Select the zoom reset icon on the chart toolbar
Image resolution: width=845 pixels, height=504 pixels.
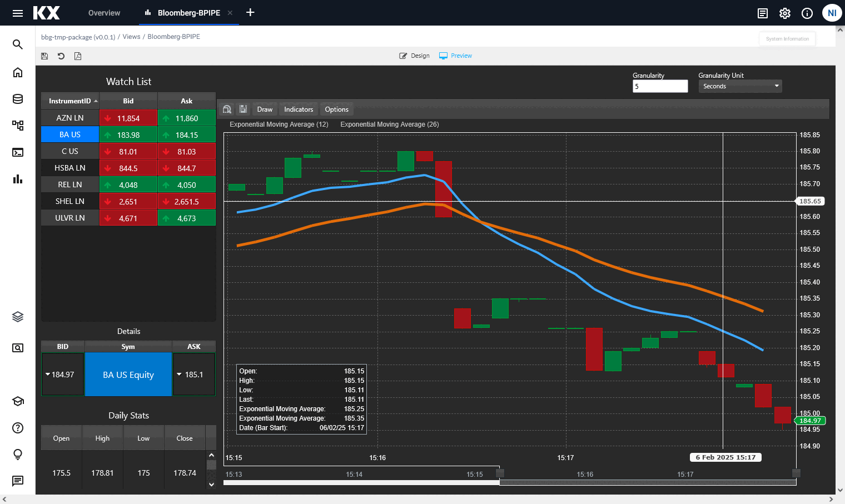tap(227, 109)
